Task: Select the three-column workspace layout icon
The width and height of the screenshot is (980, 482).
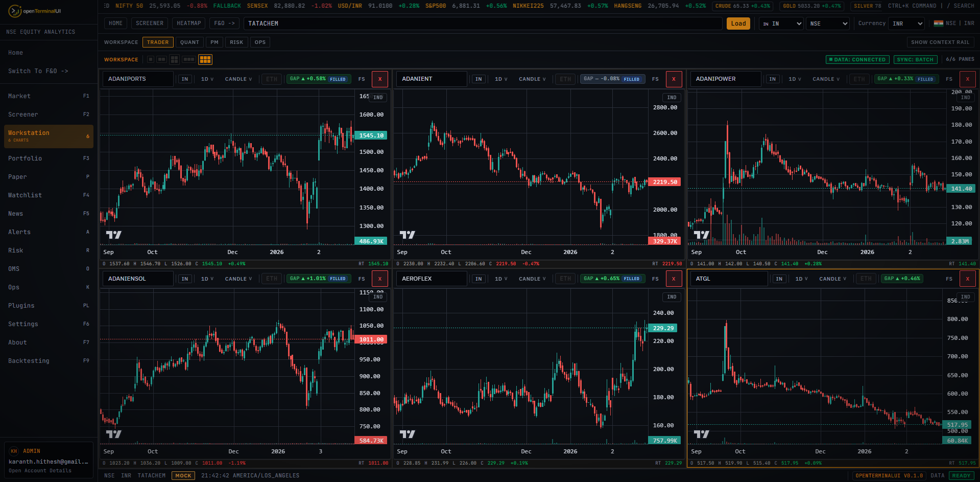Action: pyautogui.click(x=189, y=59)
